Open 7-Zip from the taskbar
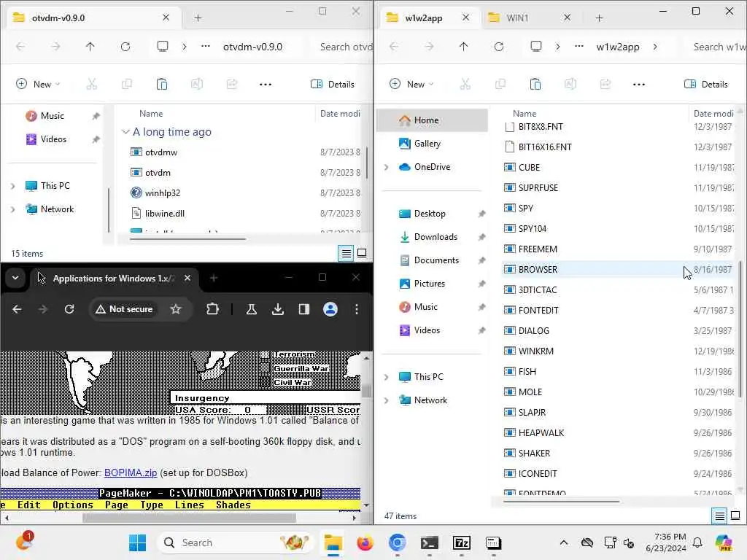 click(462, 542)
